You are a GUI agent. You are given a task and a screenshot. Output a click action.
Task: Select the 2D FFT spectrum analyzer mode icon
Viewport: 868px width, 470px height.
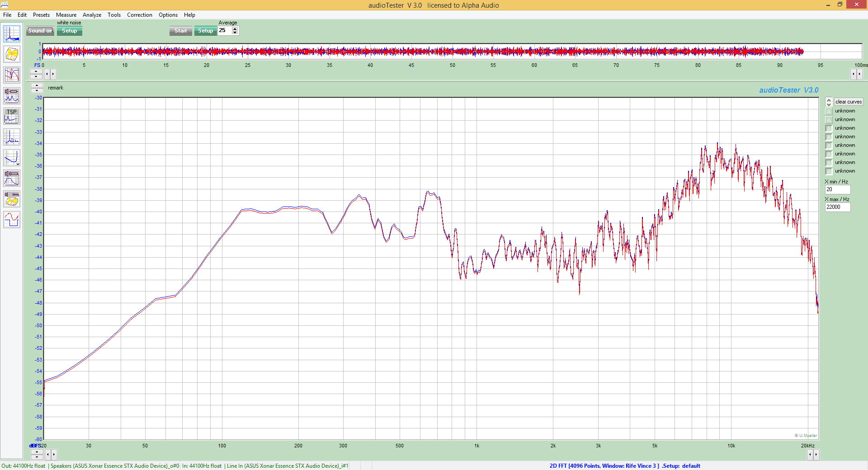12,34
